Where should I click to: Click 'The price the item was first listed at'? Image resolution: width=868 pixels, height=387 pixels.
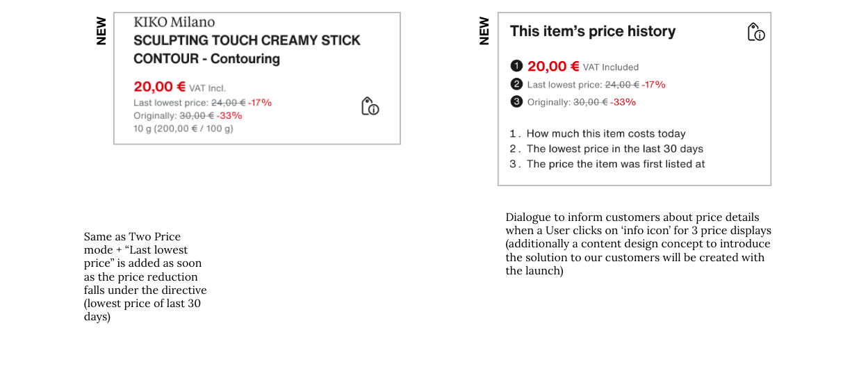click(616, 164)
